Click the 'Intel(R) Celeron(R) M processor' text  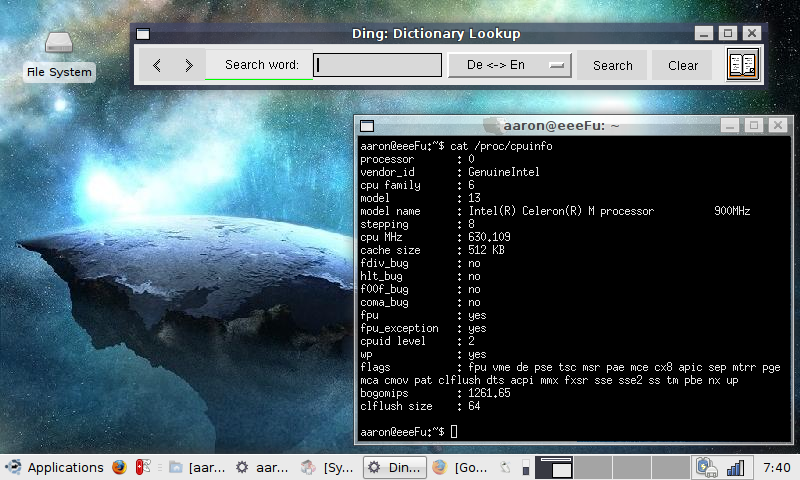[x=561, y=211]
